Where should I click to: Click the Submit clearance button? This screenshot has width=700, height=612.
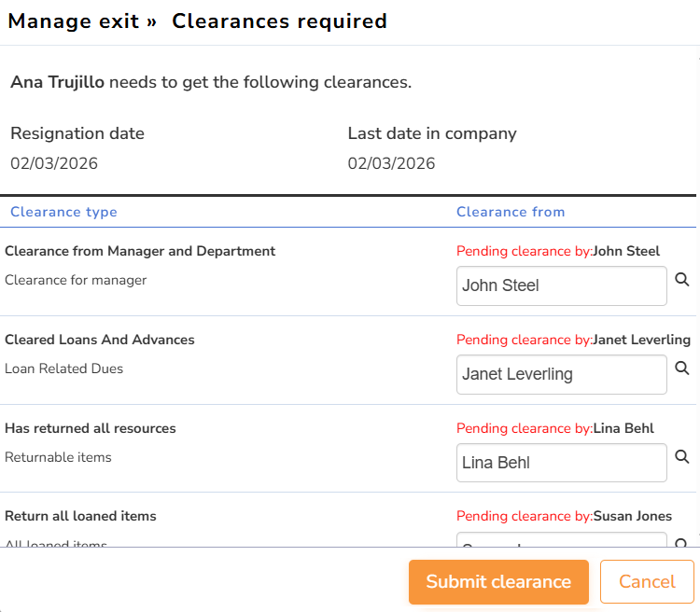point(498,582)
